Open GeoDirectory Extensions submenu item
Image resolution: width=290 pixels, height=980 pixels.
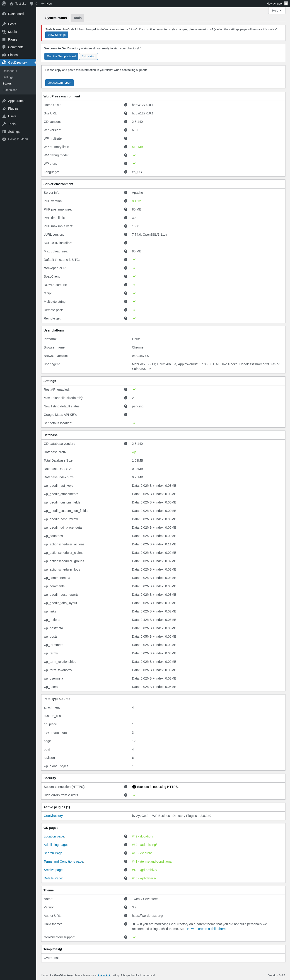(x=10, y=90)
